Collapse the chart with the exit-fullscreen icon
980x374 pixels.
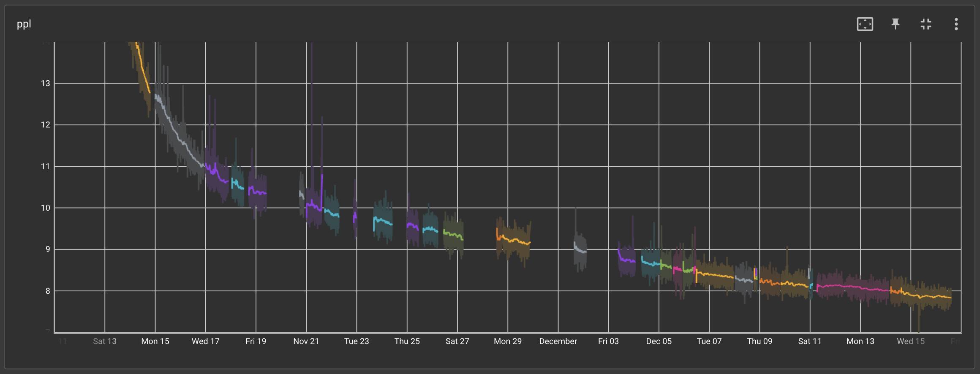coord(926,24)
